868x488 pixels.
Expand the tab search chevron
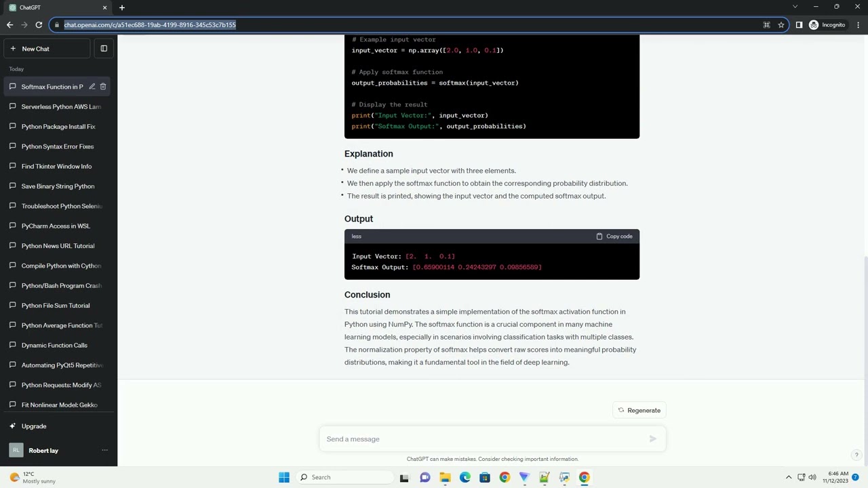795,7
